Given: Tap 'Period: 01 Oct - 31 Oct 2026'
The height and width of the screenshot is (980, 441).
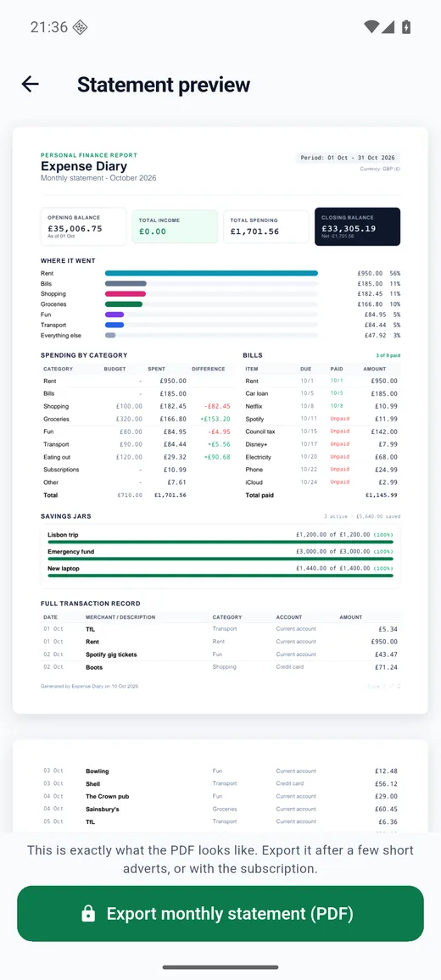Looking at the screenshot, I should pos(348,159).
